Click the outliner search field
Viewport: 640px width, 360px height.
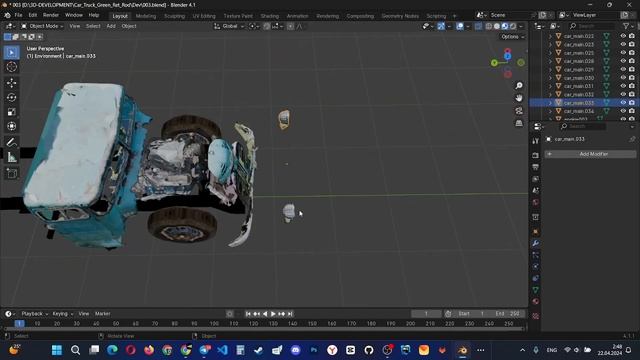(592, 26)
